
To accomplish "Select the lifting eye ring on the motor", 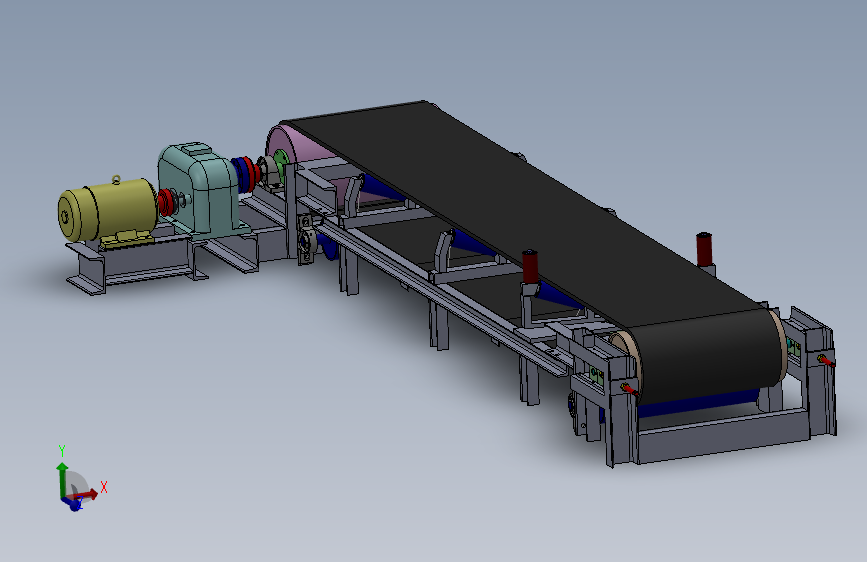I will tap(116, 180).
